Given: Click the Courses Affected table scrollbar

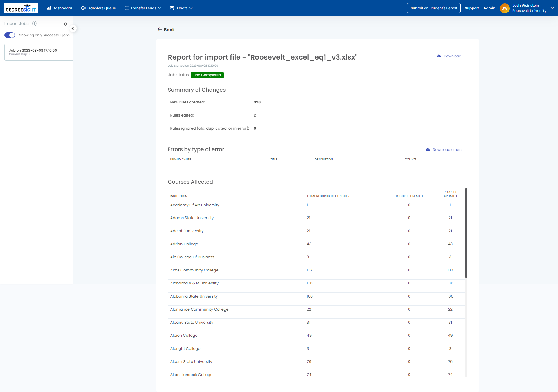Looking at the screenshot, I should point(466,232).
